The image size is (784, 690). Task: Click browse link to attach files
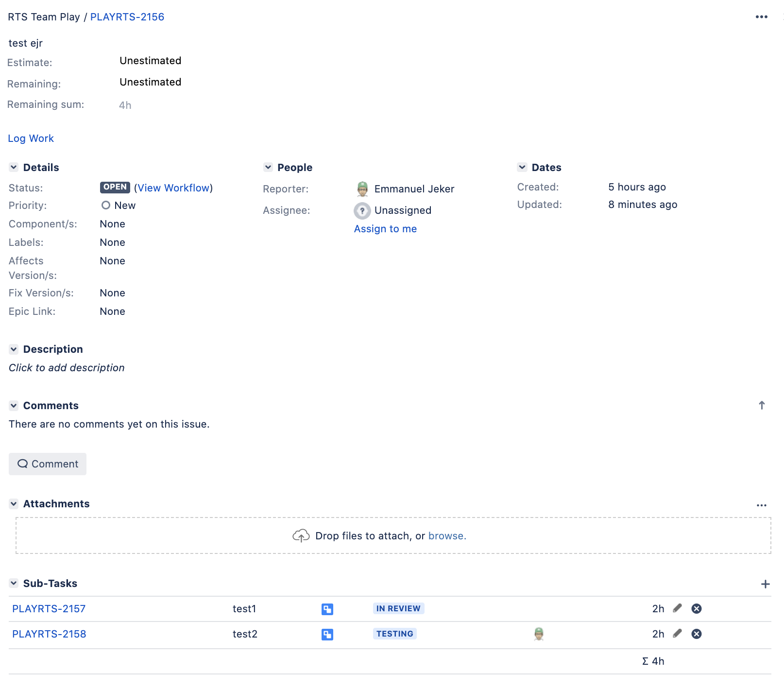(447, 536)
